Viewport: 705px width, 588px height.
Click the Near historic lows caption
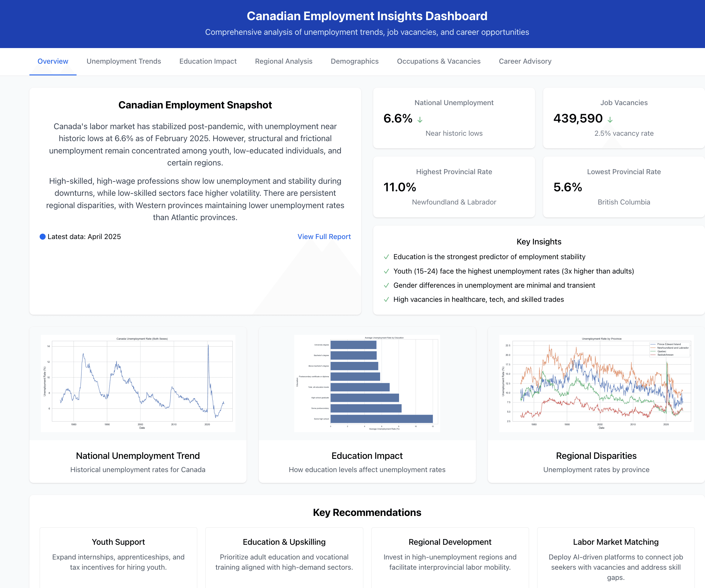coord(454,133)
